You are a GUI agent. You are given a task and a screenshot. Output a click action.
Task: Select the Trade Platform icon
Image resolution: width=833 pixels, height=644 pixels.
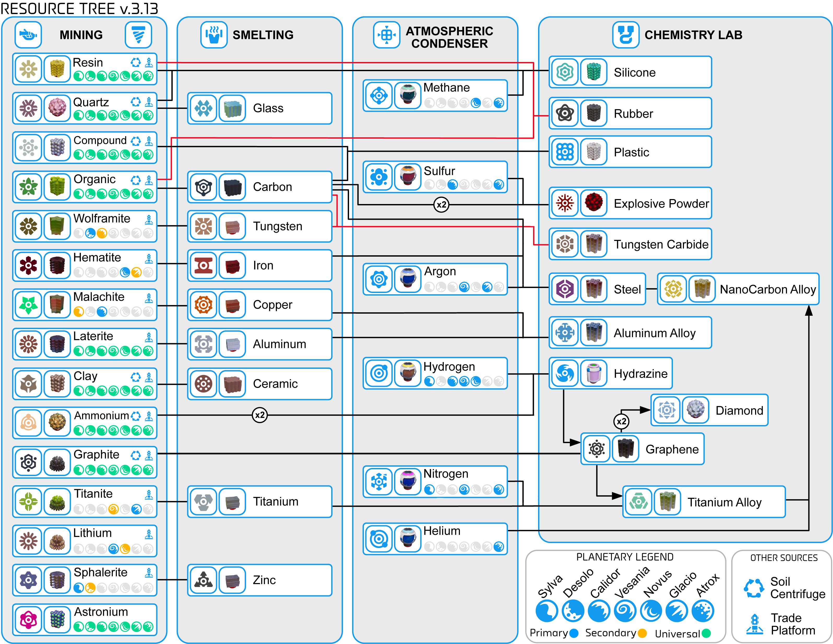coord(755,622)
